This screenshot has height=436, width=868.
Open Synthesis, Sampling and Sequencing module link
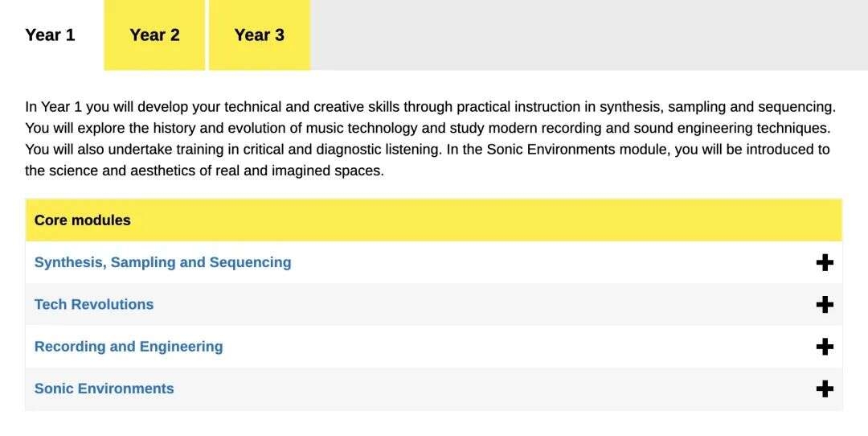coord(162,263)
